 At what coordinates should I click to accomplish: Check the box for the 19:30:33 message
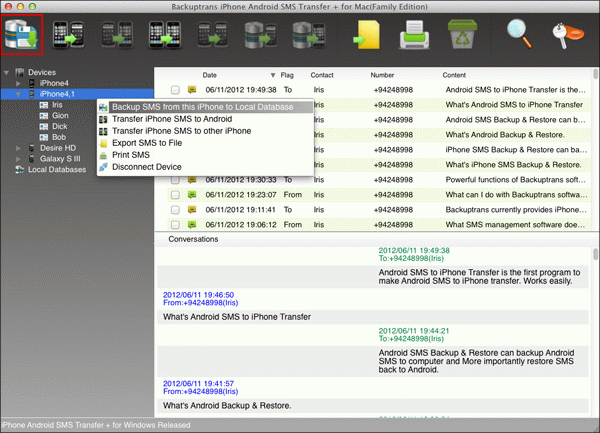(x=175, y=180)
